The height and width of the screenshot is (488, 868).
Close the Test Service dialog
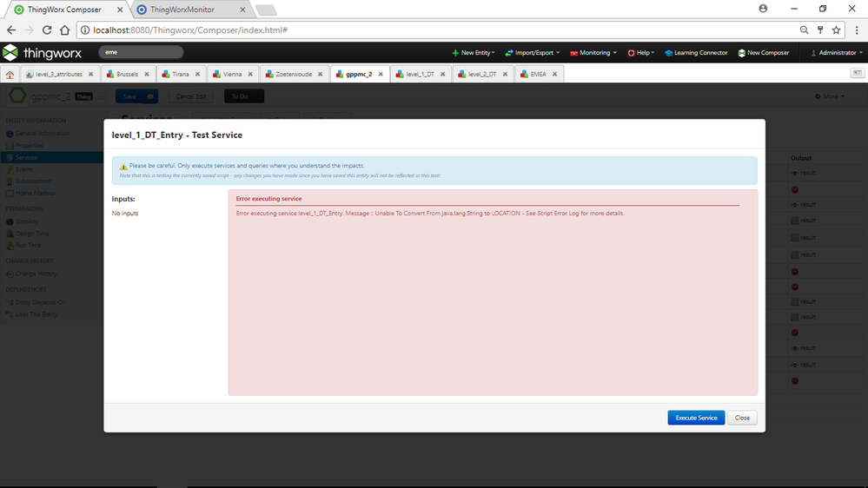pos(742,418)
